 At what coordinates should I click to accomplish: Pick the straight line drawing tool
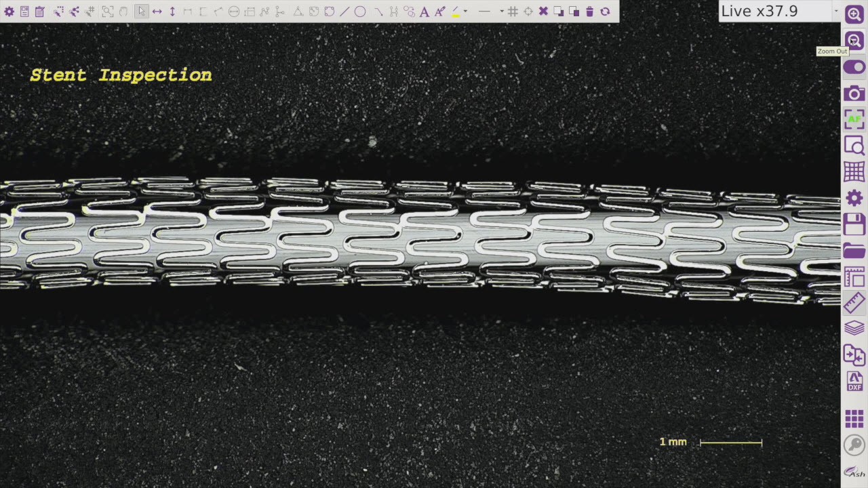[x=344, y=12]
